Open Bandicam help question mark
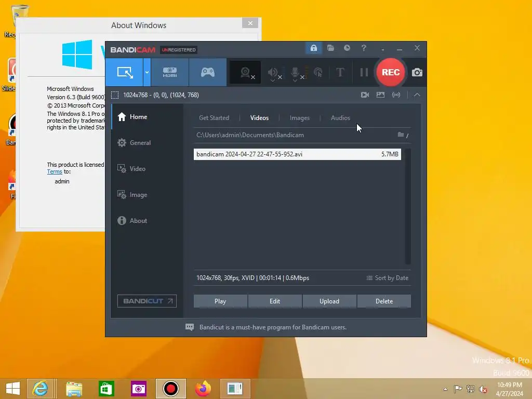 (364, 48)
